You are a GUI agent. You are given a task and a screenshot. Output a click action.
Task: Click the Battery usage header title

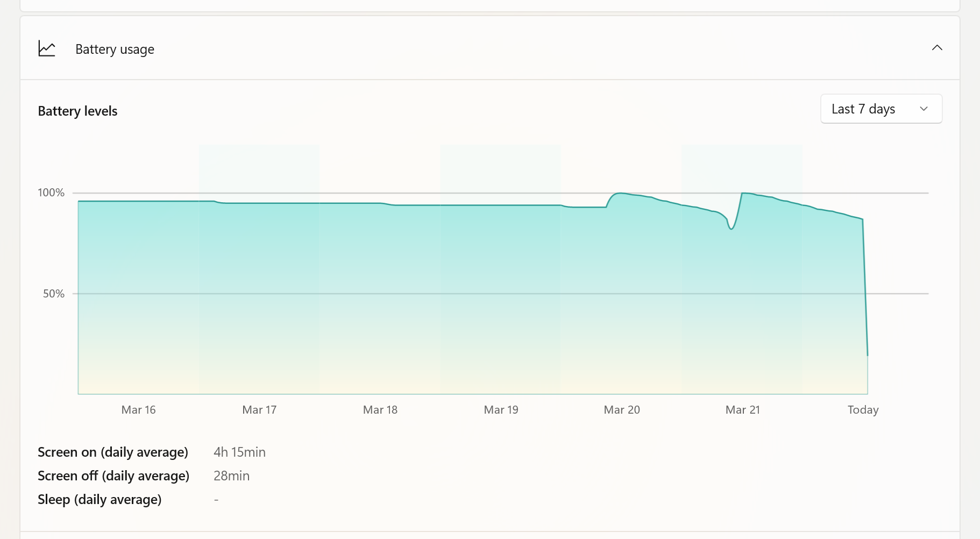(x=115, y=49)
